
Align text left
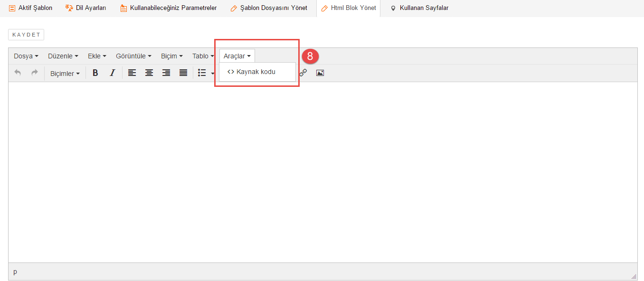(x=132, y=73)
